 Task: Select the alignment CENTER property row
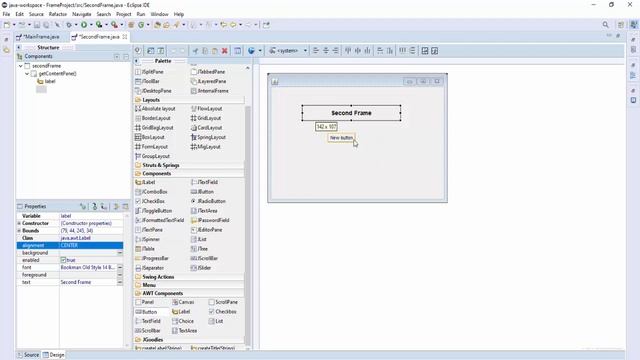[x=70, y=245]
